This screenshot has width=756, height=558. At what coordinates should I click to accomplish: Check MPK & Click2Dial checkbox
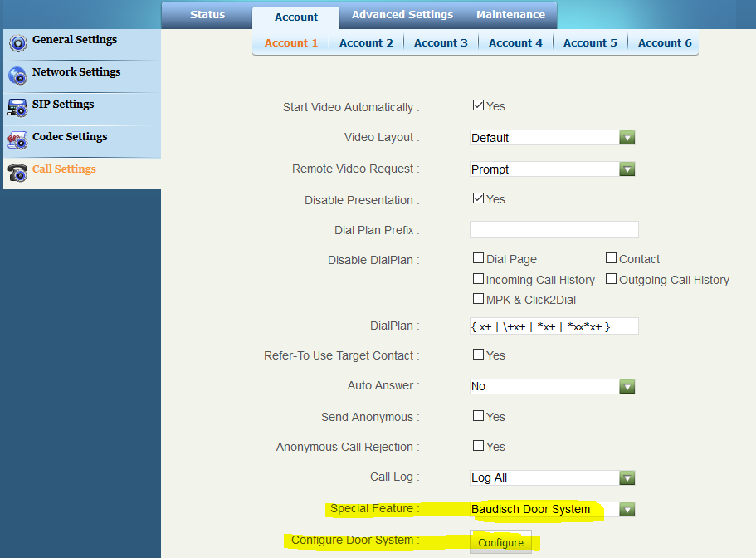tap(478, 299)
